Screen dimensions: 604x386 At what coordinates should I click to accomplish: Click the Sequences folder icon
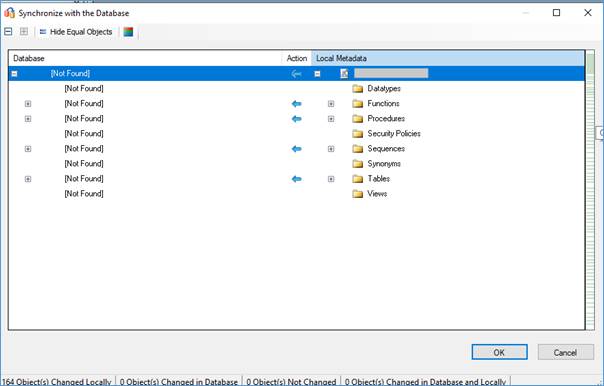[x=357, y=149]
